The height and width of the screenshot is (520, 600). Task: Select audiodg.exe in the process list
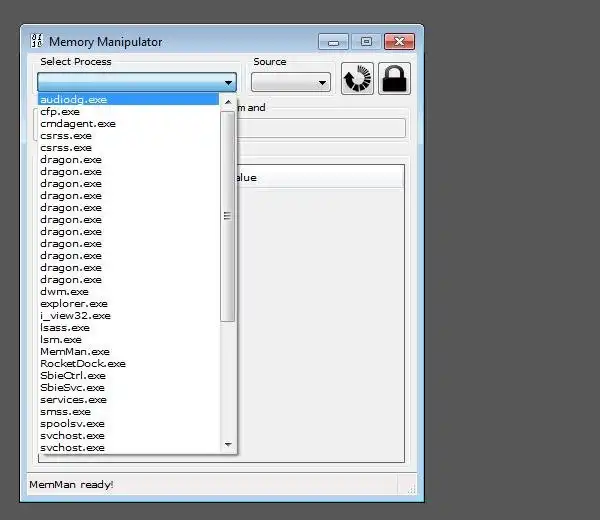point(128,99)
